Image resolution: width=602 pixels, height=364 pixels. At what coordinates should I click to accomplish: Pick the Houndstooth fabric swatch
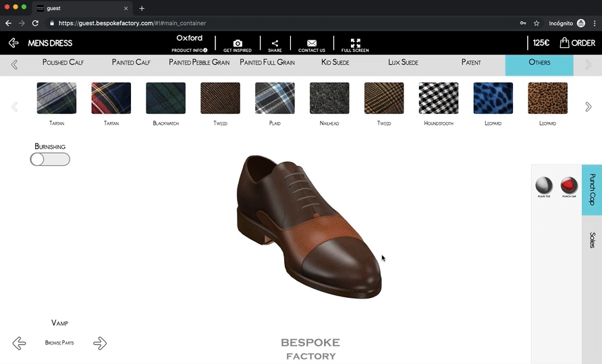(x=439, y=98)
